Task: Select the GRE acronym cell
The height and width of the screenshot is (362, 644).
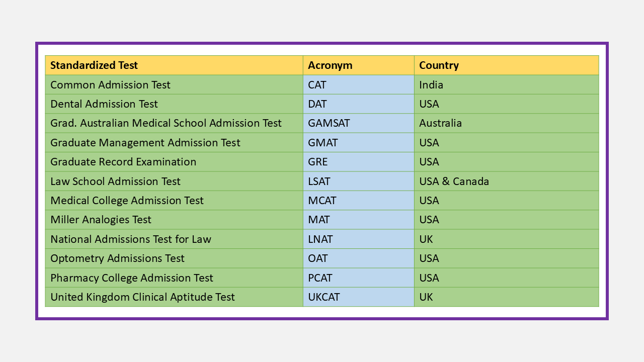Action: 359,162
